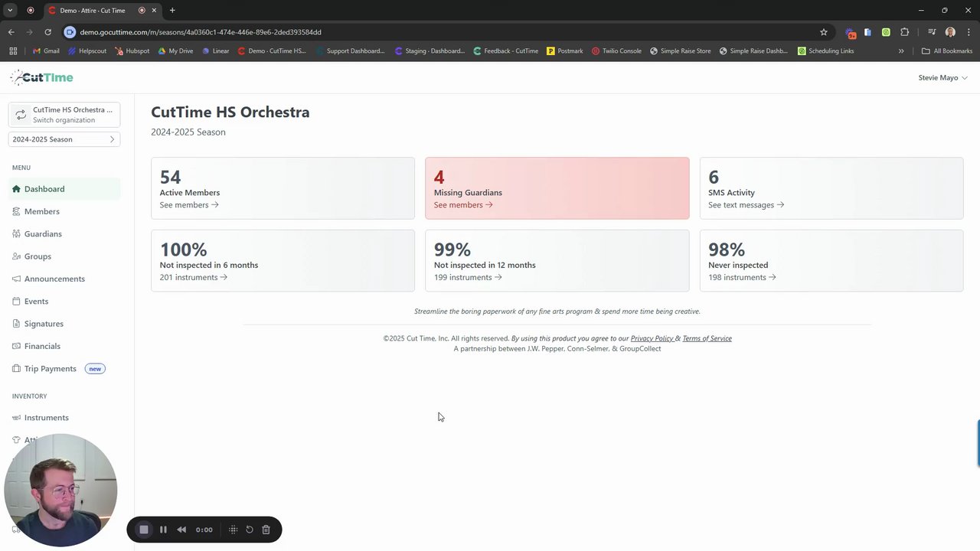Image resolution: width=980 pixels, height=551 pixels.
Task: Open Signatures in the menu
Action: click(x=44, y=324)
